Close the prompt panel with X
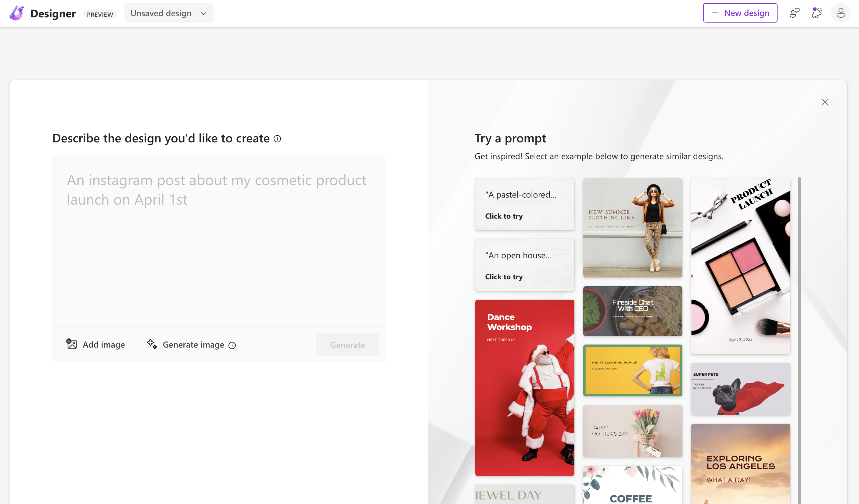This screenshot has height=504, width=859. pyautogui.click(x=825, y=102)
